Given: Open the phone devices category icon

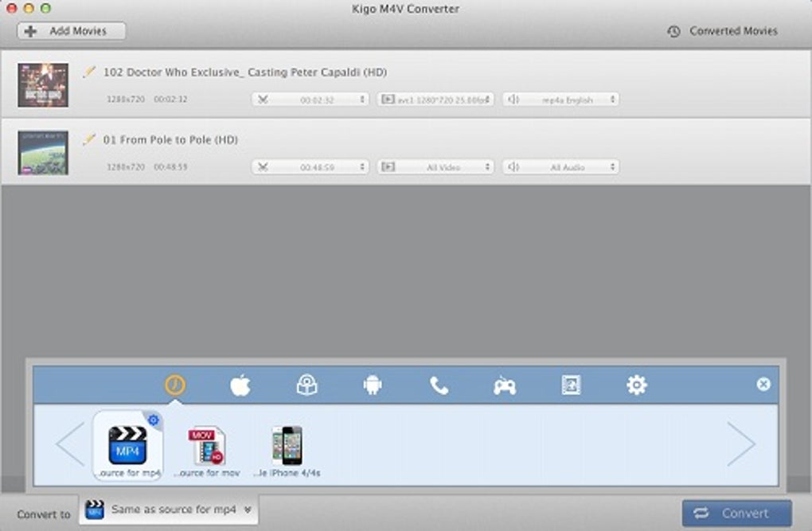Looking at the screenshot, I should pyautogui.click(x=439, y=385).
